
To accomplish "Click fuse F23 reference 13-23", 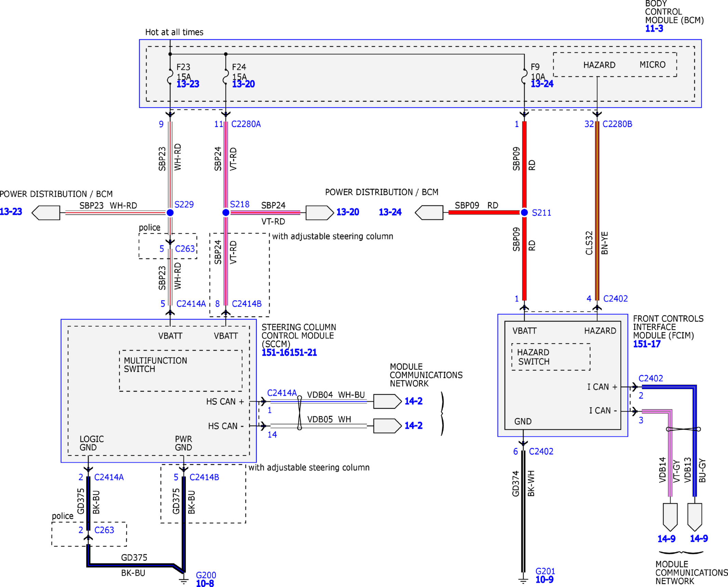I will pyautogui.click(x=188, y=84).
